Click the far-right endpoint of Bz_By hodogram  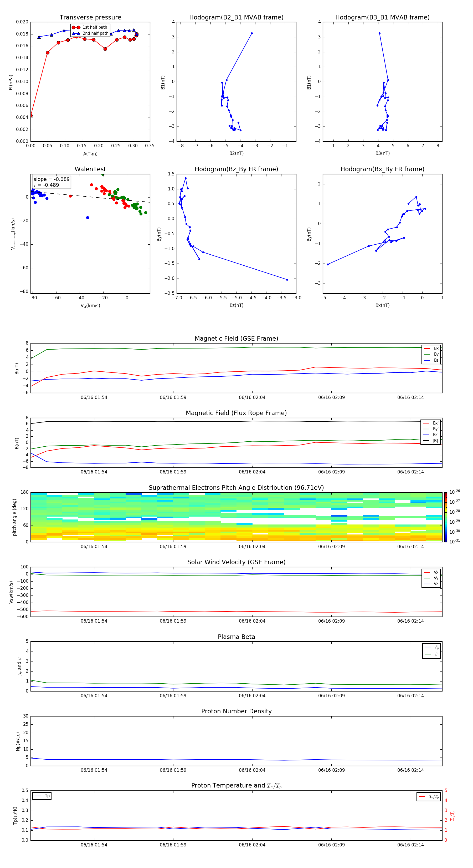287,280
